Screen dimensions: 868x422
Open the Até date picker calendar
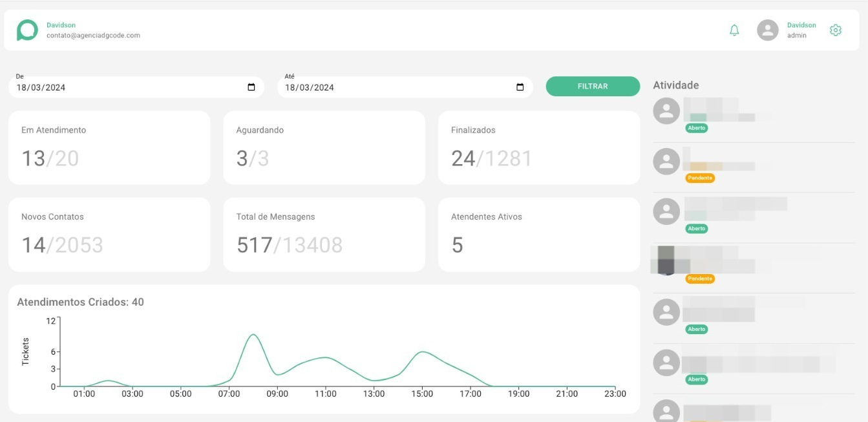point(519,86)
